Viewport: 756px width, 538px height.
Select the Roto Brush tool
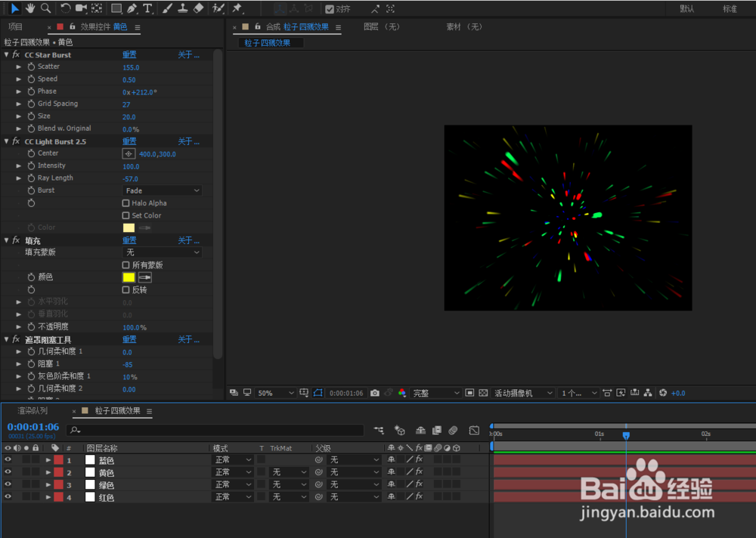(x=218, y=8)
